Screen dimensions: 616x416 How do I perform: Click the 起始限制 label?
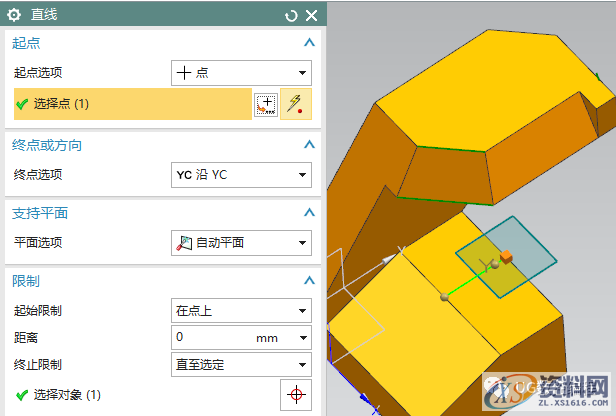pyautogui.click(x=38, y=311)
